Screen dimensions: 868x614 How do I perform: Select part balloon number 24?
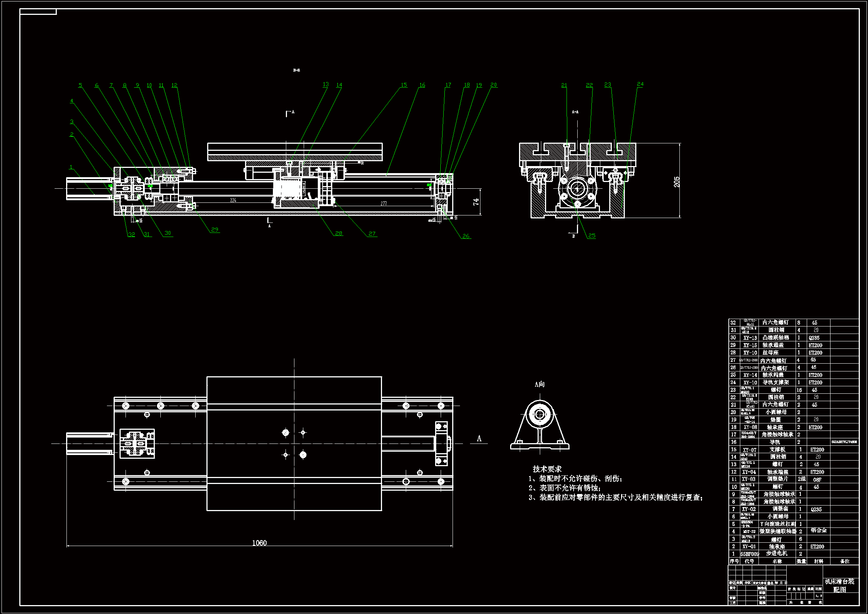pos(640,84)
